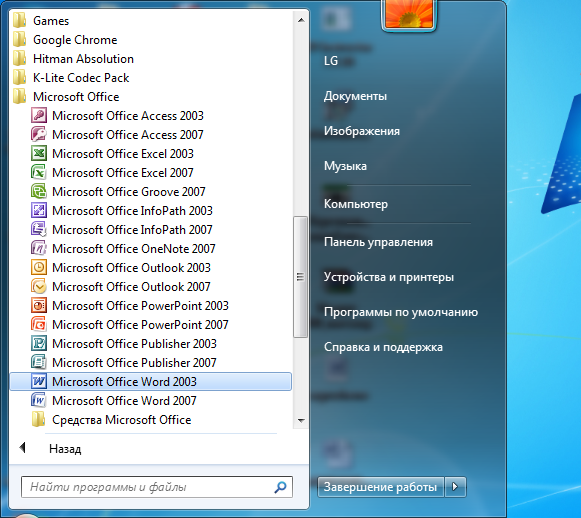Click the K-Lite Codec Pack folder icon
The image size is (581, 518).
[x=20, y=77]
